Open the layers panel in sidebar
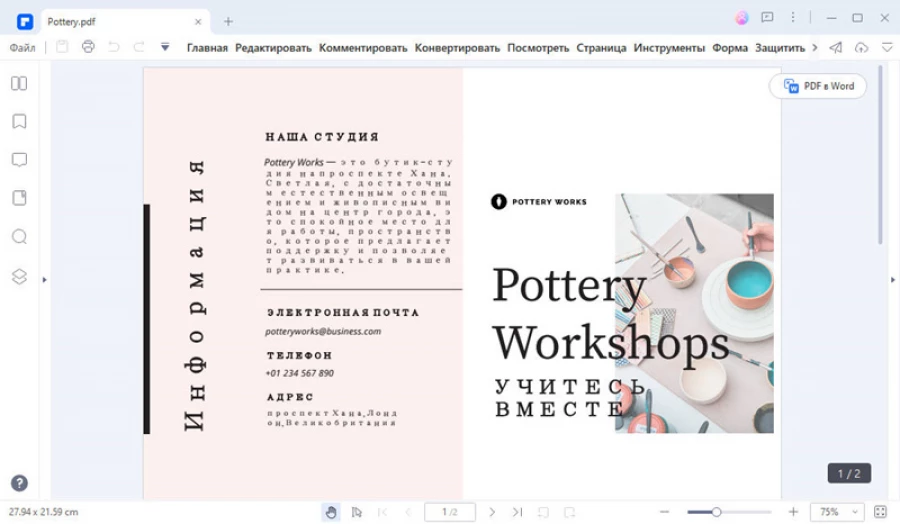The height and width of the screenshot is (524, 900). pos(19,276)
